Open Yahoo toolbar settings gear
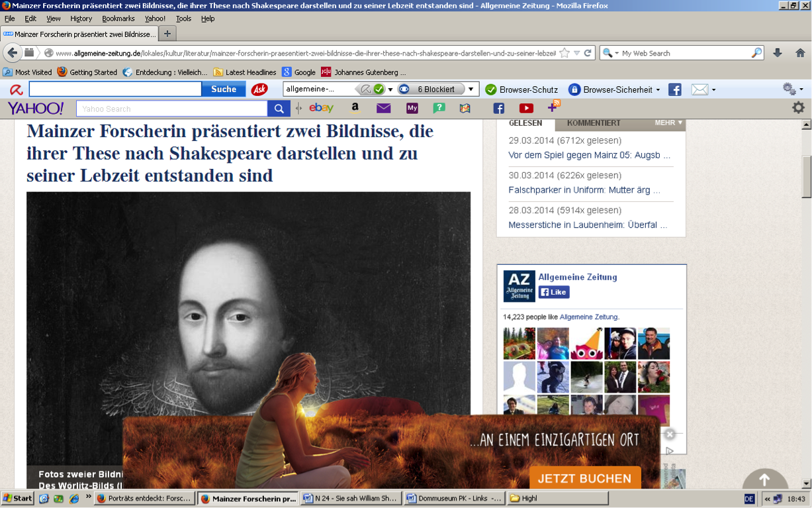812x508 pixels. [799, 107]
